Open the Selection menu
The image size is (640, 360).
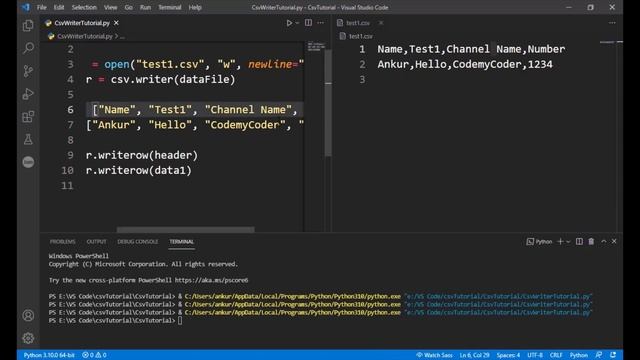84,7
